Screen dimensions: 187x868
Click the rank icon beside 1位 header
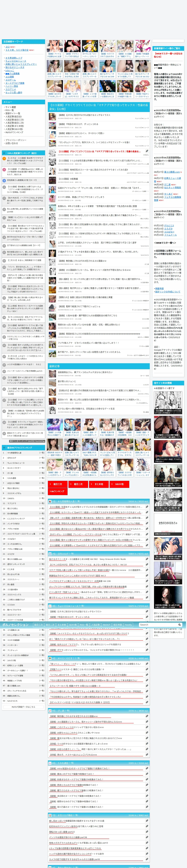tap(50, 501)
